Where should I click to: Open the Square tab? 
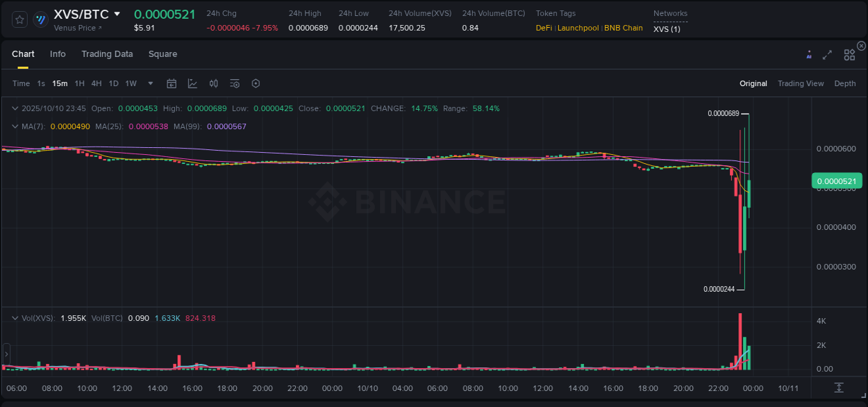pyautogui.click(x=162, y=53)
